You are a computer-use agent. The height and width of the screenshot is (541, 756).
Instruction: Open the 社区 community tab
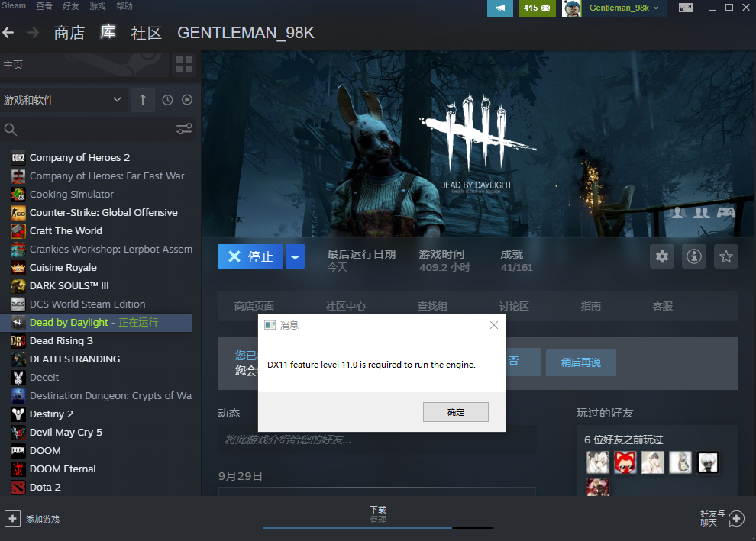(x=146, y=33)
